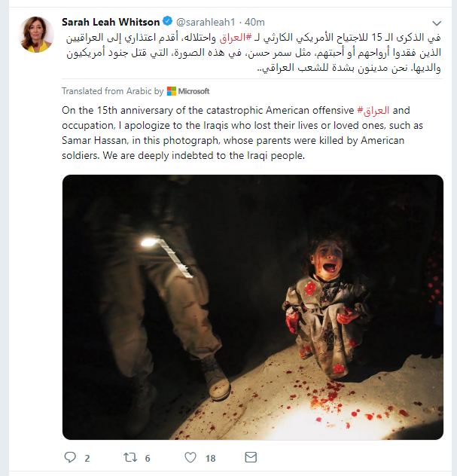Expand the tweet options chevron
The width and height of the screenshot is (457, 476).
pyautogui.click(x=437, y=23)
